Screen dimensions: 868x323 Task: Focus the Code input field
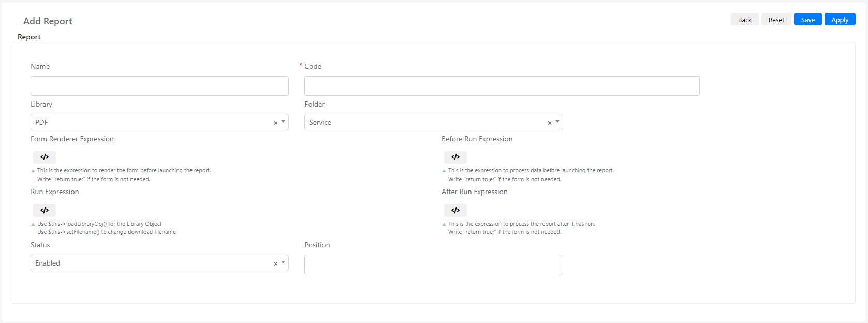pos(502,86)
